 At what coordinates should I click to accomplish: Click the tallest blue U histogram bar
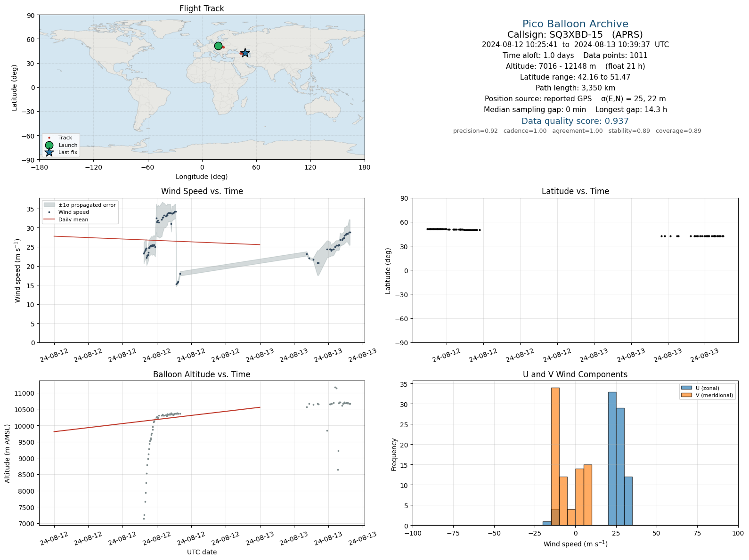(x=612, y=459)
